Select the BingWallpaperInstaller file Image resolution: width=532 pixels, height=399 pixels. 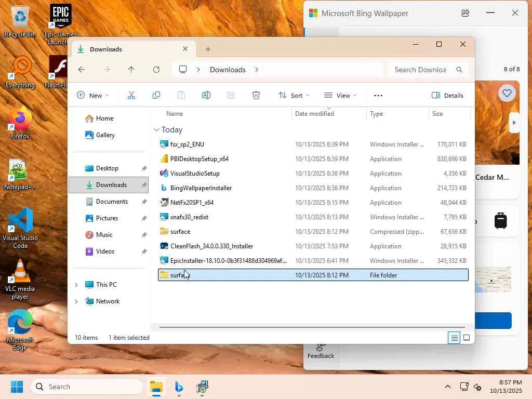313,188
